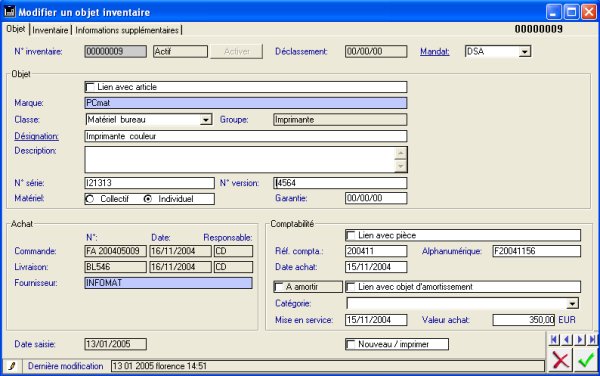Click the Date saisie field 13/01/2005

(x=115, y=344)
